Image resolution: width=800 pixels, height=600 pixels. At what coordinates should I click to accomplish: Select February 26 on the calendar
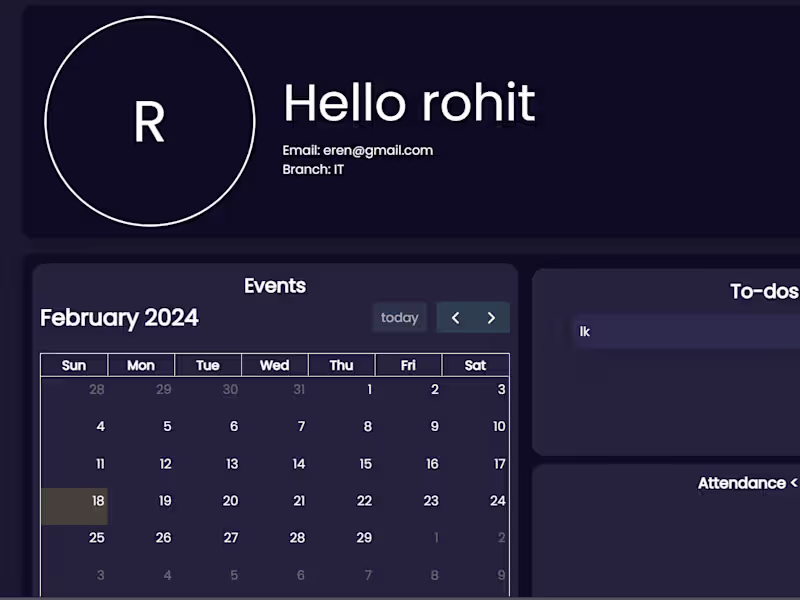(141, 543)
